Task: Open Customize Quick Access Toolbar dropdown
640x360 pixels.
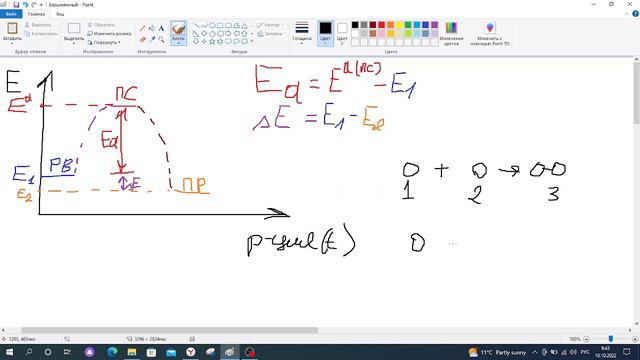Action: (41, 5)
